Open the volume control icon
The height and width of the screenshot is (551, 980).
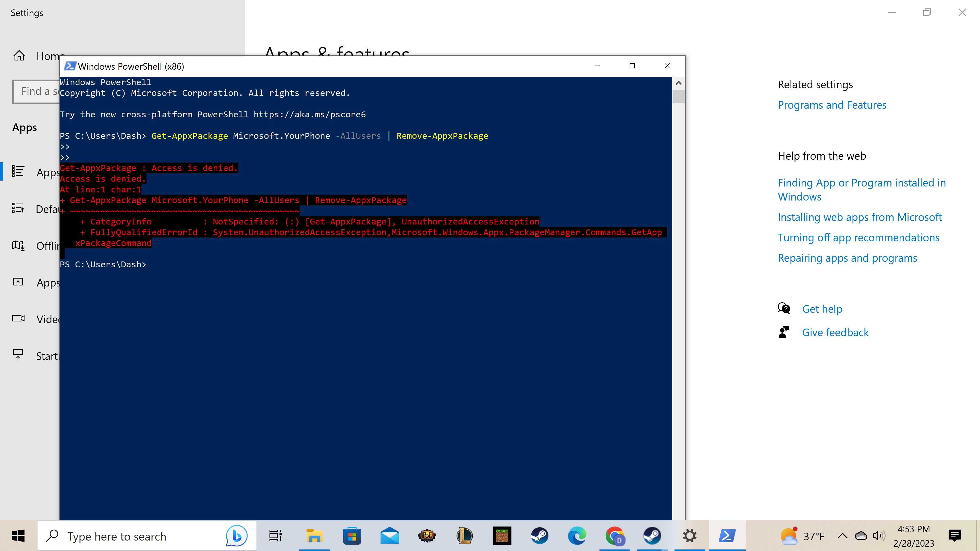(879, 536)
